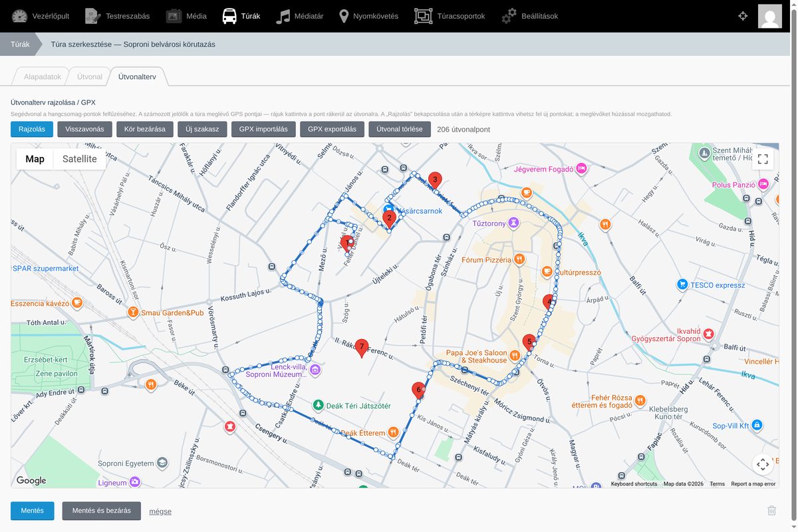Image resolution: width=798 pixels, height=532 pixels.
Task: Click the Fórum Pizzéria restaurant icon
Action: [519, 259]
